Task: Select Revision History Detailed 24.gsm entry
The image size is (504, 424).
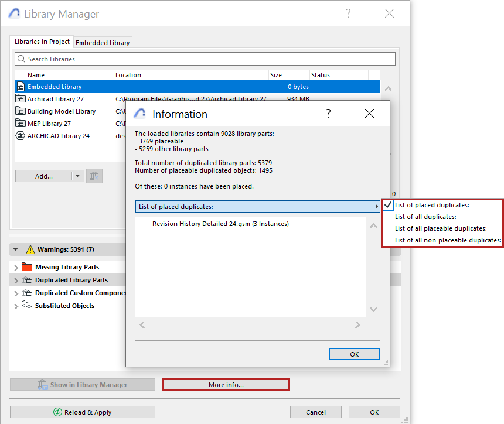Action: [x=220, y=224]
